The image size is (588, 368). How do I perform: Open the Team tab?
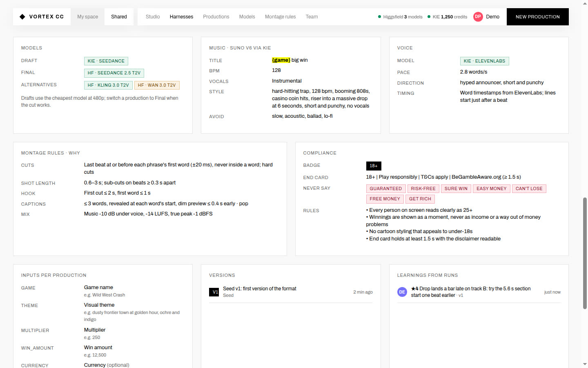point(312,17)
